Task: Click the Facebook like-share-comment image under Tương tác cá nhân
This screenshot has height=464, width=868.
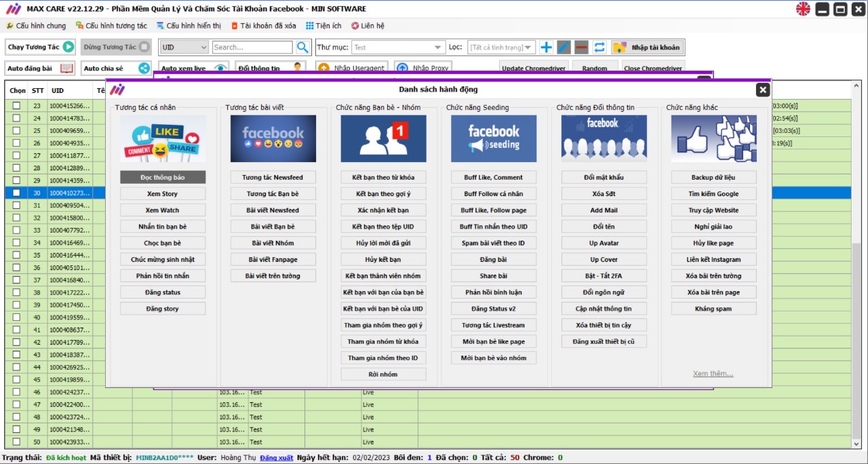Action: pos(163,138)
